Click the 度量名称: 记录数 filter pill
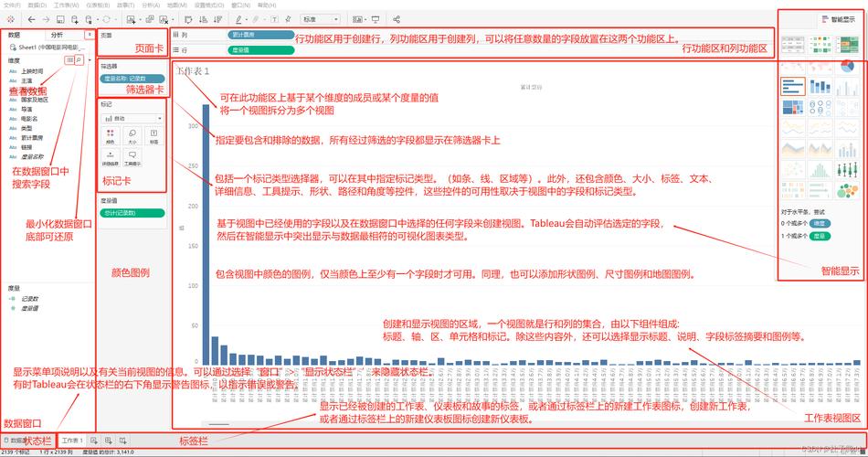Image resolution: width=868 pixels, height=457 pixels. click(x=132, y=79)
